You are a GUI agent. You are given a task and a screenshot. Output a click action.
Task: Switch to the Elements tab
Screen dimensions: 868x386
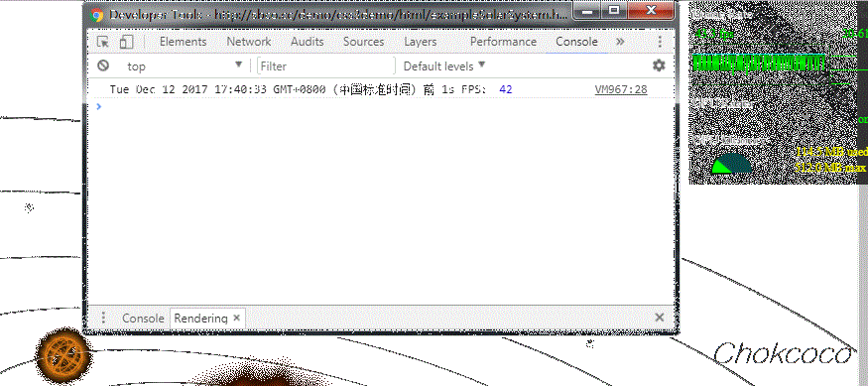183,42
